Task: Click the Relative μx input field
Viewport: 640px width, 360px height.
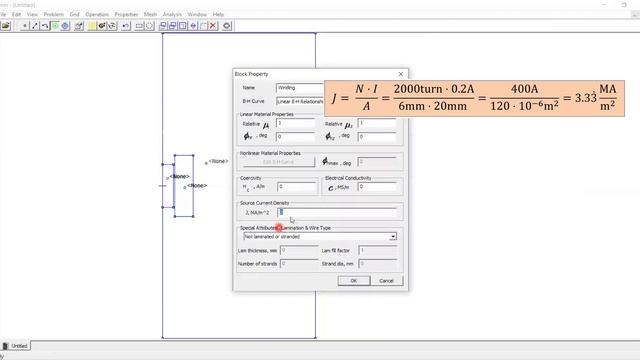Action: pos(296,123)
